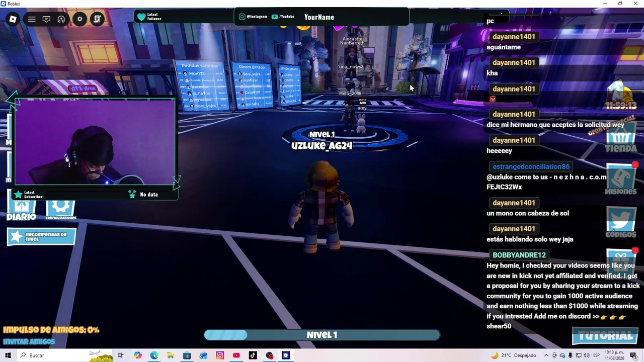Click the TUTORIAL button

[x=605, y=336]
